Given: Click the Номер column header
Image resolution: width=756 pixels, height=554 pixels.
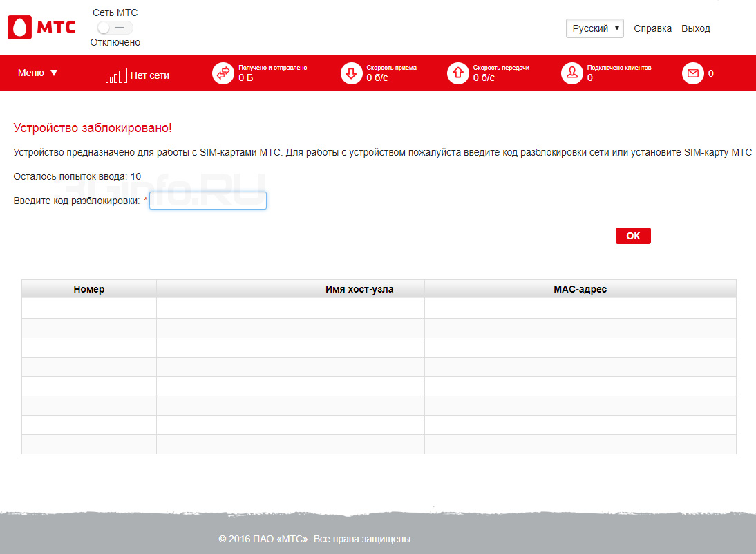Looking at the screenshot, I should point(89,289).
